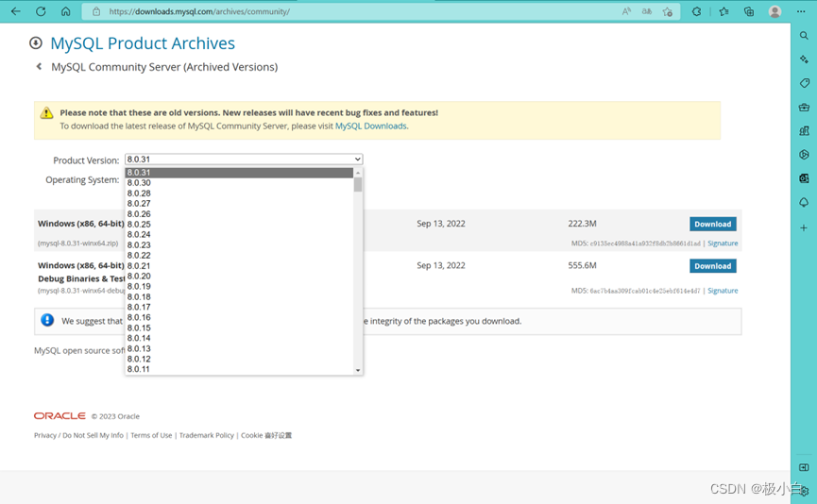Add a sidebar app with the plus icon
The height and width of the screenshot is (504, 817).
(804, 228)
